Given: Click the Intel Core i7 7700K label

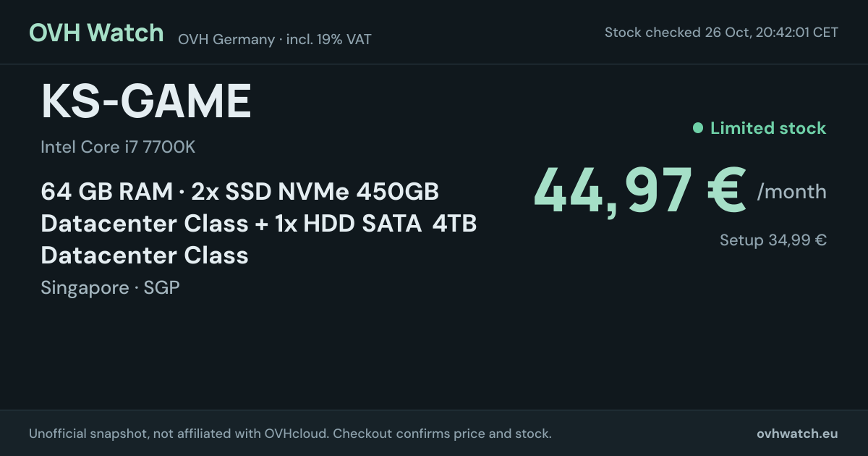Looking at the screenshot, I should [118, 147].
